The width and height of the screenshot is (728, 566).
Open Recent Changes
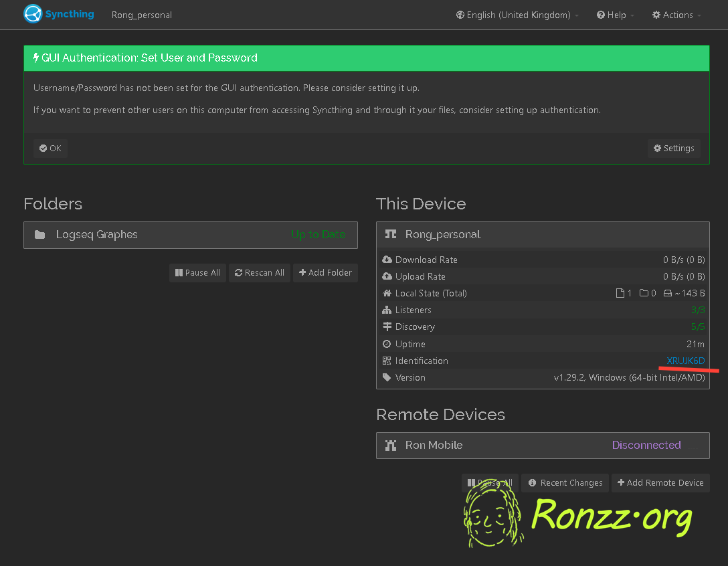(x=565, y=483)
